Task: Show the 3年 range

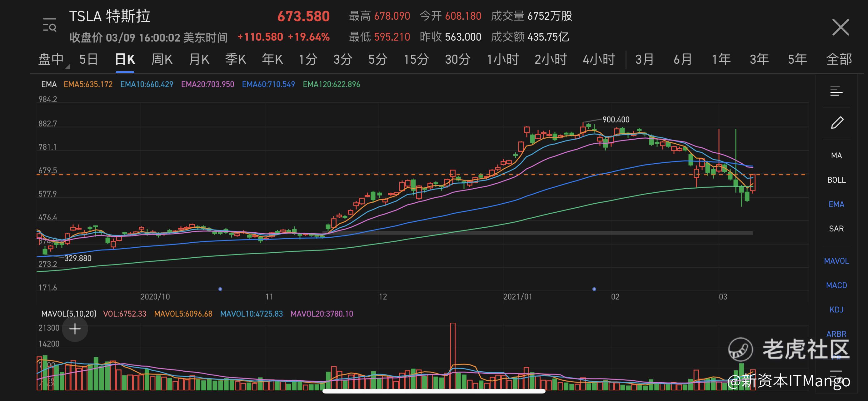Action: click(759, 60)
